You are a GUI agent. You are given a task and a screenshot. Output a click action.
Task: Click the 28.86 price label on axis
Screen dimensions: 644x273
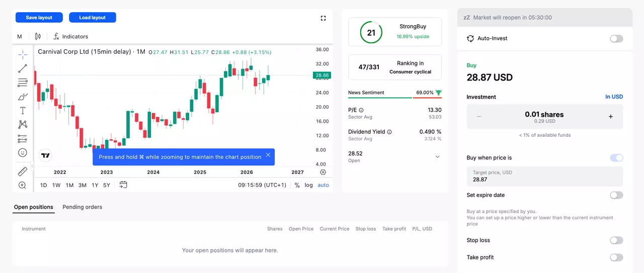coord(322,75)
